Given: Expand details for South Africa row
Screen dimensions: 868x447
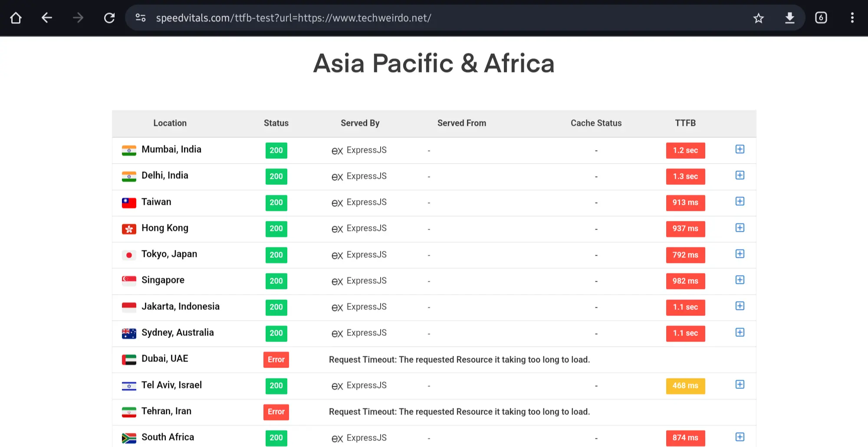Looking at the screenshot, I should 740,437.
